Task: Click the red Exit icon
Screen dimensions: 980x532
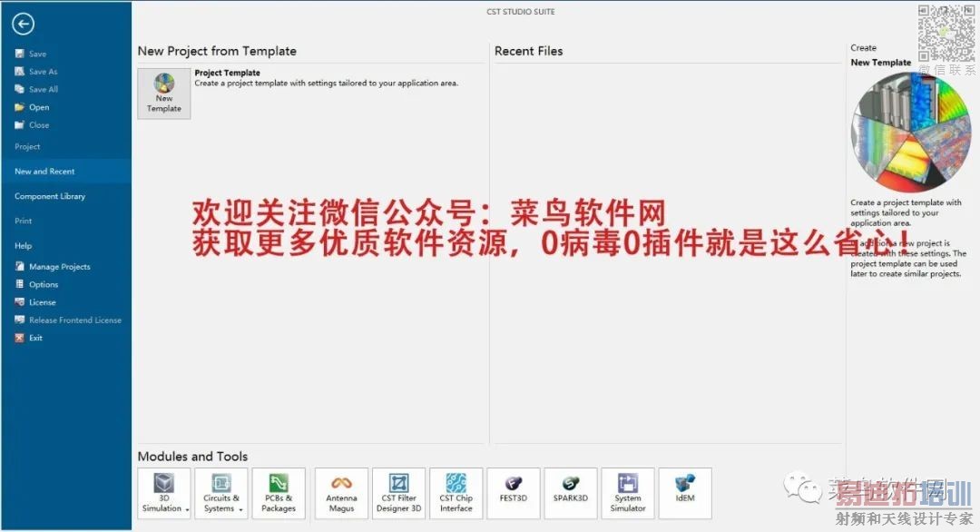Action: point(19,338)
